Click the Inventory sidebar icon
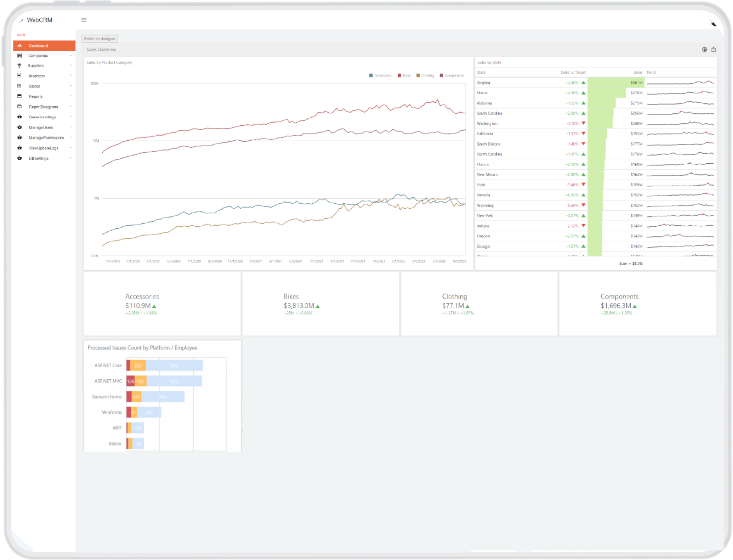 tap(19, 76)
